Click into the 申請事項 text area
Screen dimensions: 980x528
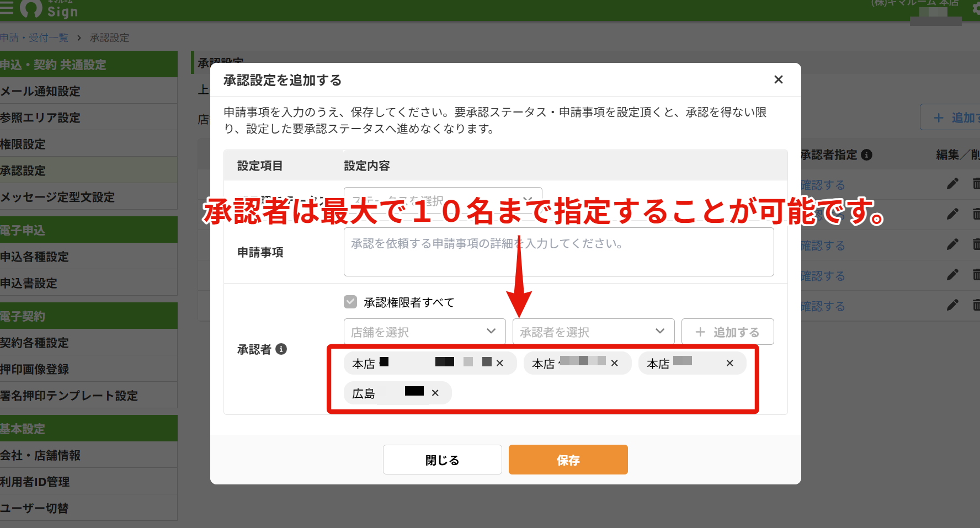click(x=558, y=252)
